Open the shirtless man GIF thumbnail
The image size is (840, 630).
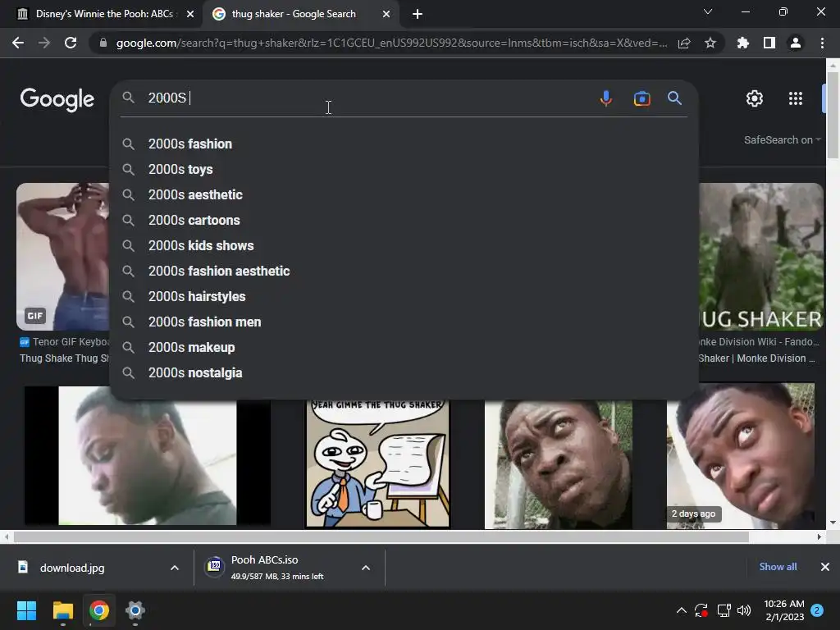click(63, 257)
